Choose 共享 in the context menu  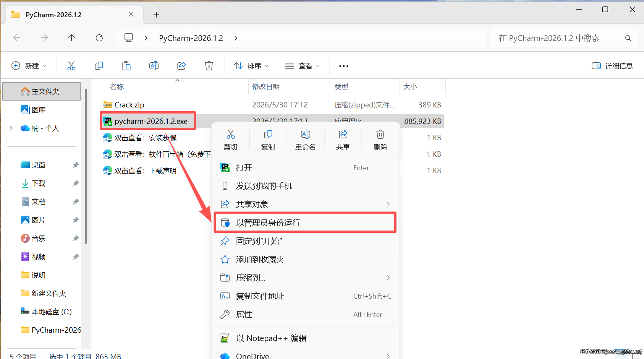343,140
